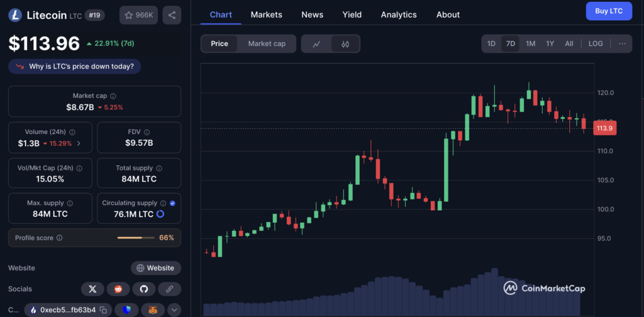Set chart range to 7D
Screen dimensions: 644x317
(511, 43)
